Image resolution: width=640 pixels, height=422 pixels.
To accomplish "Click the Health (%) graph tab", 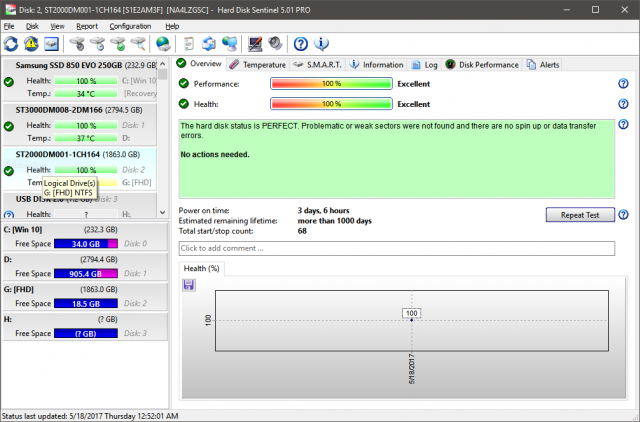I will click(x=202, y=268).
